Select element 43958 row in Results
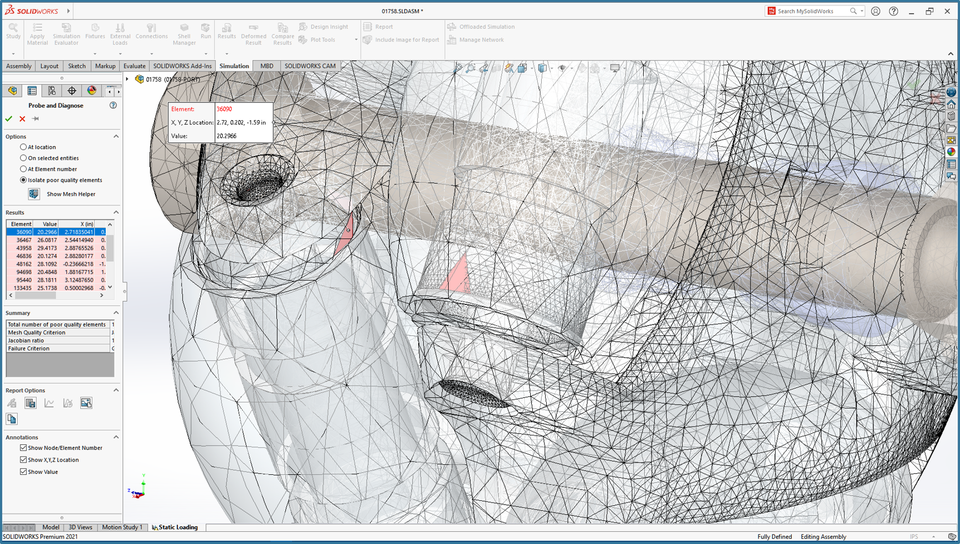This screenshot has height=544, width=960. (x=56, y=248)
